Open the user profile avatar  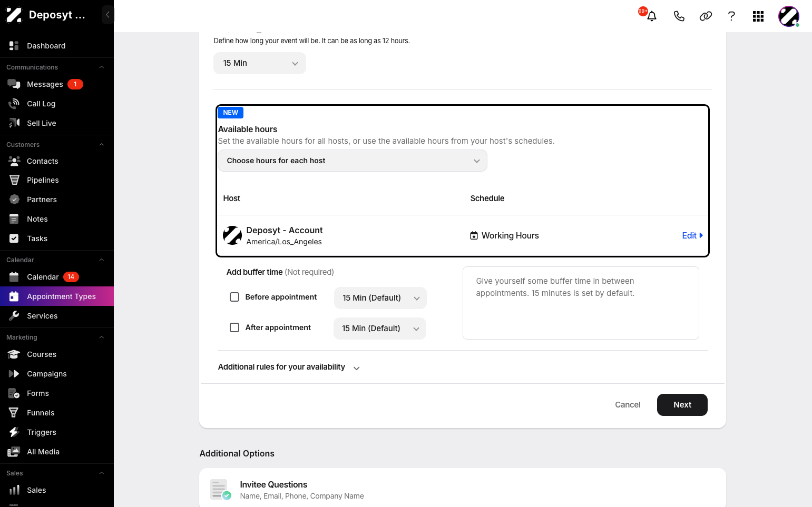pos(789,16)
